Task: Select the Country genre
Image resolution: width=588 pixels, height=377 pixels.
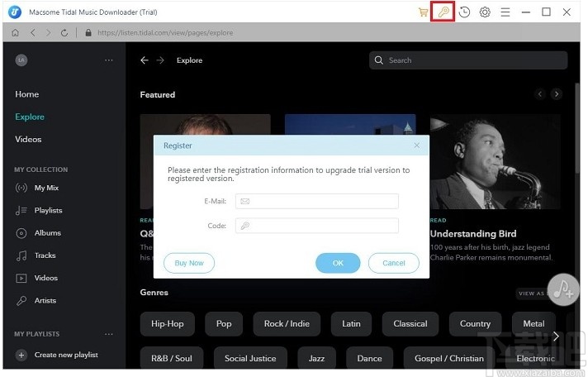Action: tap(475, 324)
